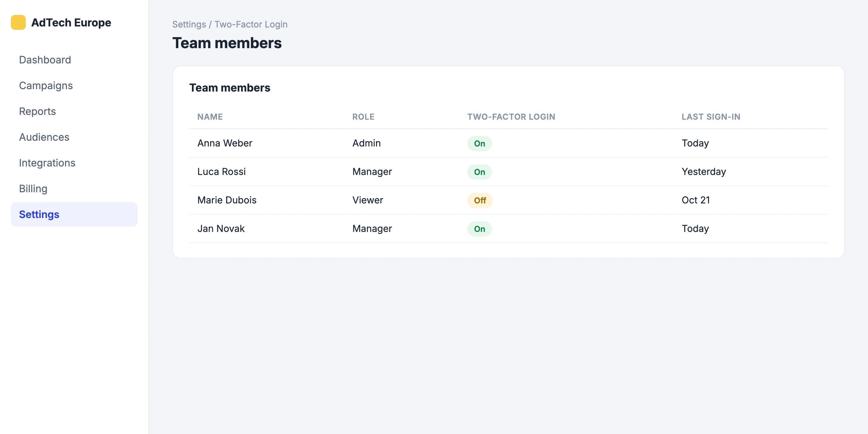
Task: Click Anna Weber's On two-factor badge
Action: 479,143
